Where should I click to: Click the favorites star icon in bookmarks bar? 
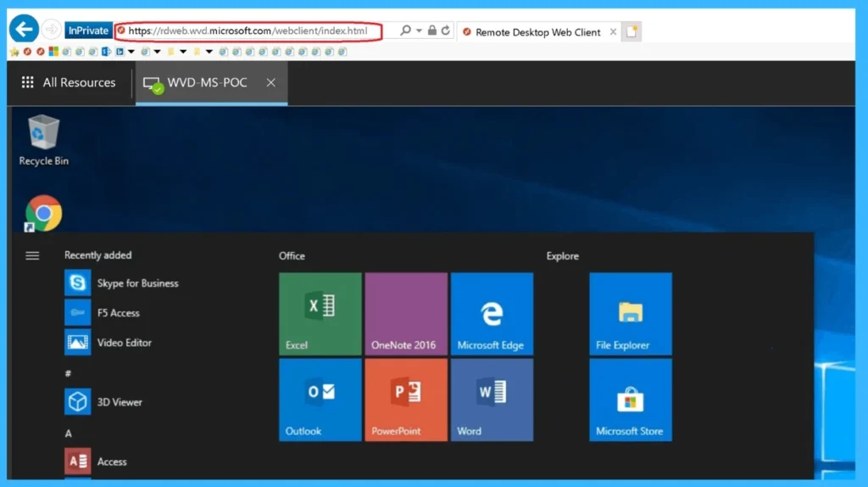pyautogui.click(x=14, y=52)
